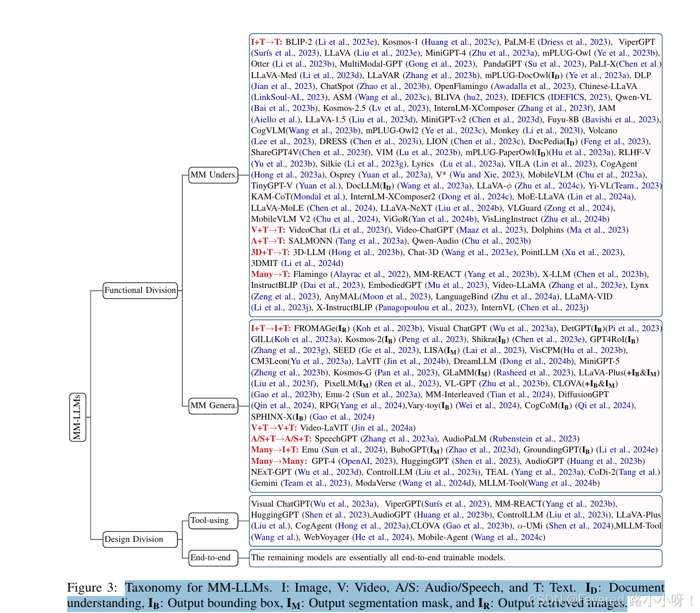
Task: Click the red 'Many→I+T:' category label
Action: click(275, 450)
